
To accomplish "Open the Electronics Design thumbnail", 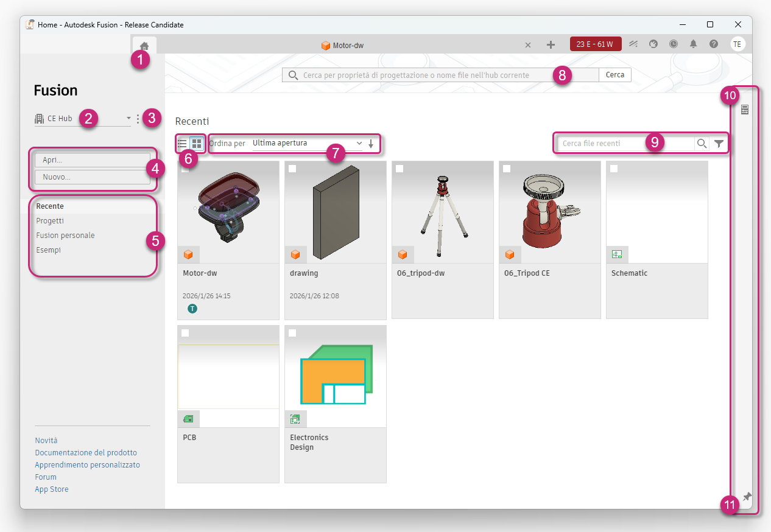I will 336,376.
